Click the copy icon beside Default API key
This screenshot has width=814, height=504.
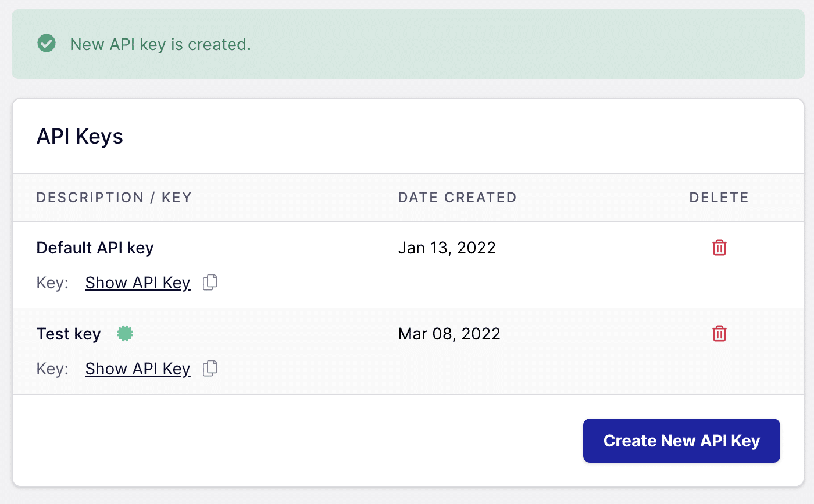(210, 282)
